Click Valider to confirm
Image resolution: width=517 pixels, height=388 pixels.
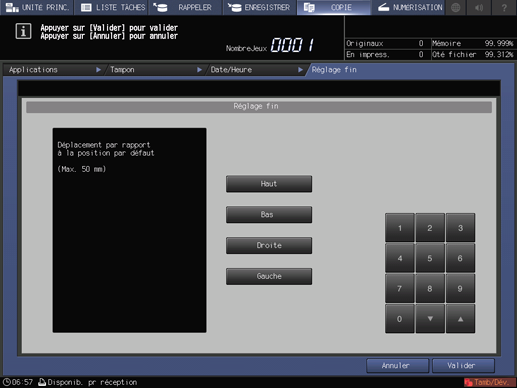click(463, 366)
